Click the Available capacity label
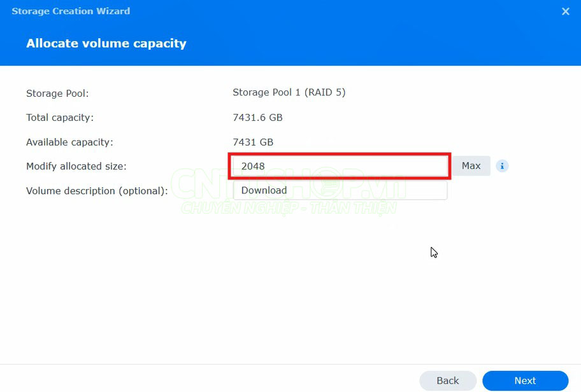 pyautogui.click(x=69, y=143)
